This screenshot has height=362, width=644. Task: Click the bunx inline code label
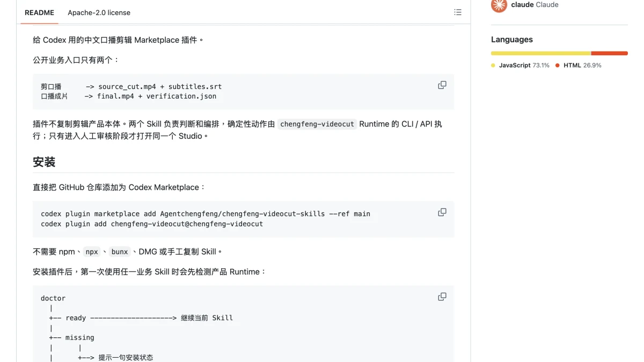120,252
